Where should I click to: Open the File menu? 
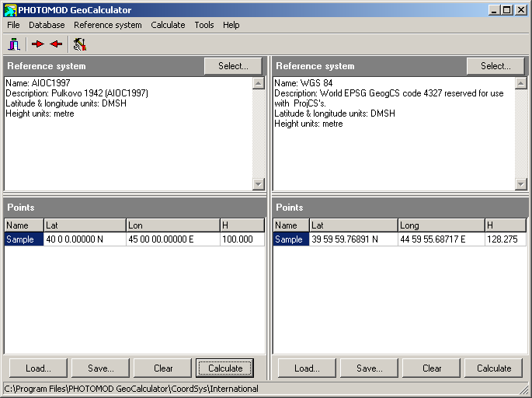[x=13, y=25]
